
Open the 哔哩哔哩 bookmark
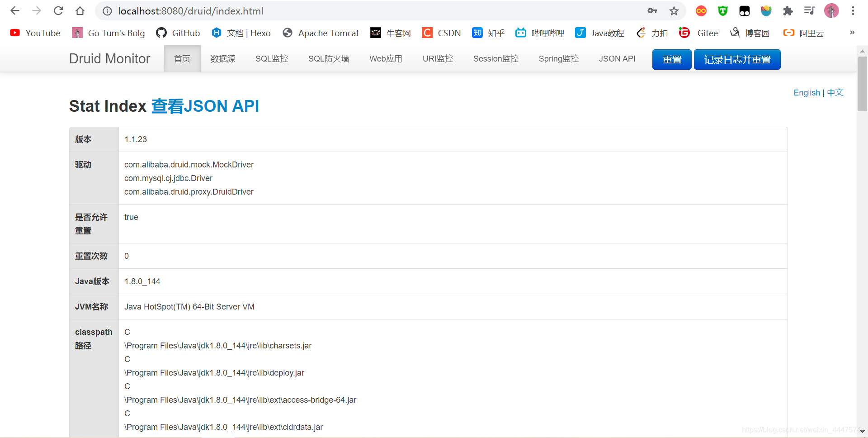click(540, 33)
